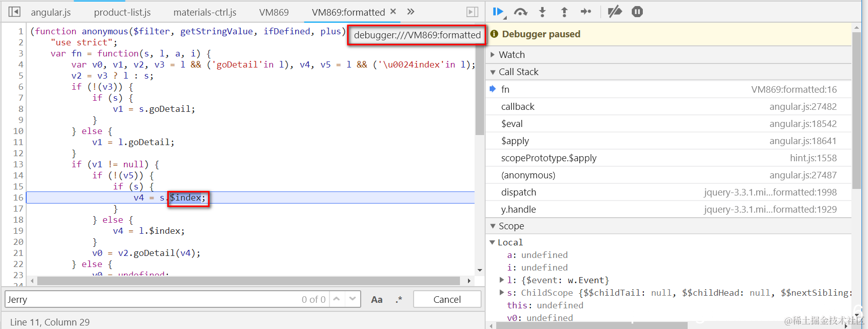Toggle match case Aa option
The width and height of the screenshot is (868, 329).
(377, 299)
